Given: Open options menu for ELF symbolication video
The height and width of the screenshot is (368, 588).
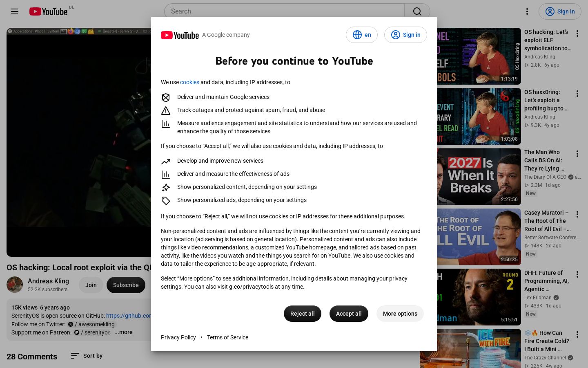Looking at the screenshot, I should tap(577, 34).
